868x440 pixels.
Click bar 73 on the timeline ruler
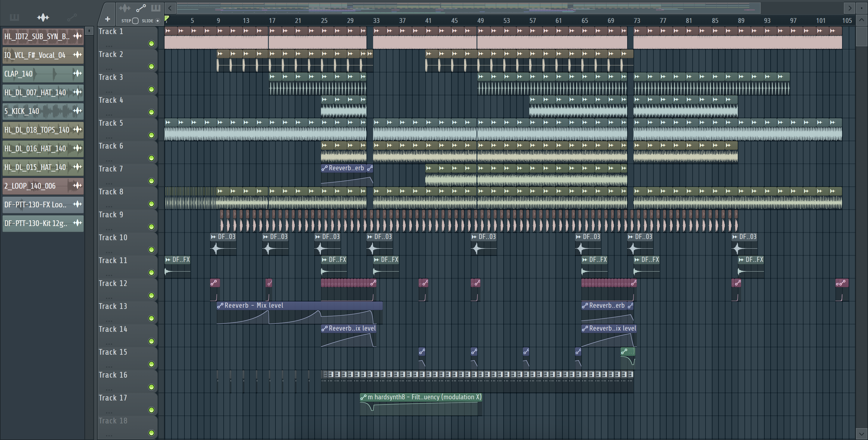click(637, 20)
